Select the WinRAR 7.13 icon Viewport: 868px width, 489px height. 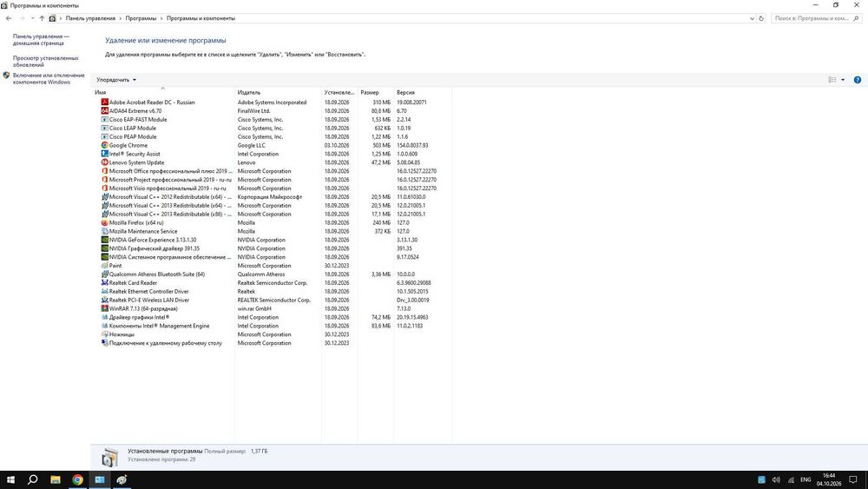(105, 308)
